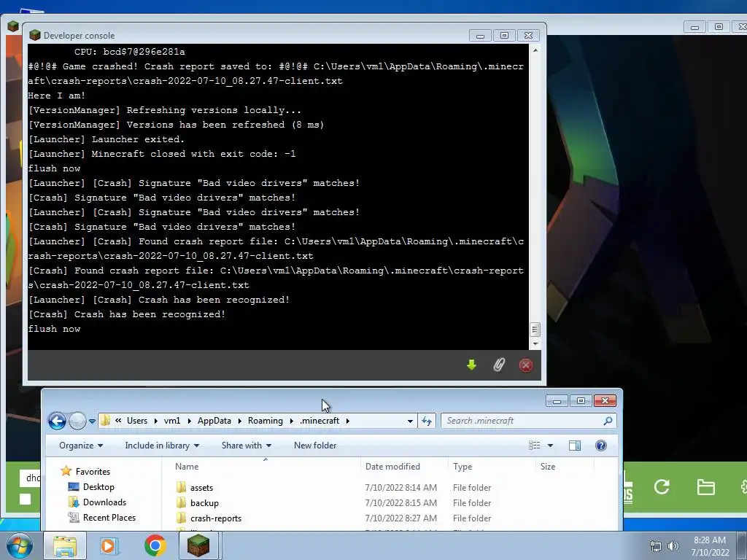This screenshot has height=560, width=747.
Task: Click the red X kill button in console
Action: (x=526, y=365)
